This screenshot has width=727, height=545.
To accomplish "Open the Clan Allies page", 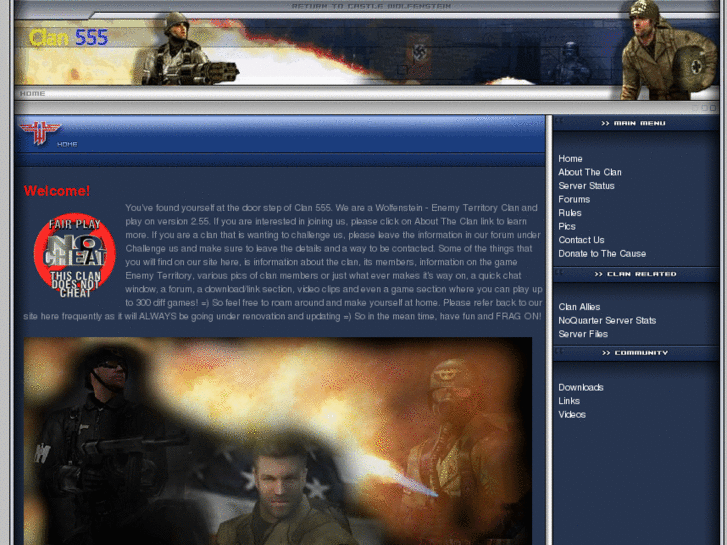I will coord(579,307).
